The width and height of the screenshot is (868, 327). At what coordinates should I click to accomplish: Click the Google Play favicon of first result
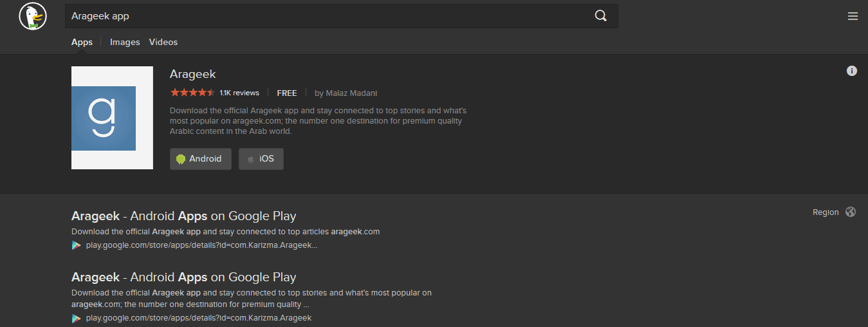pyautogui.click(x=77, y=245)
